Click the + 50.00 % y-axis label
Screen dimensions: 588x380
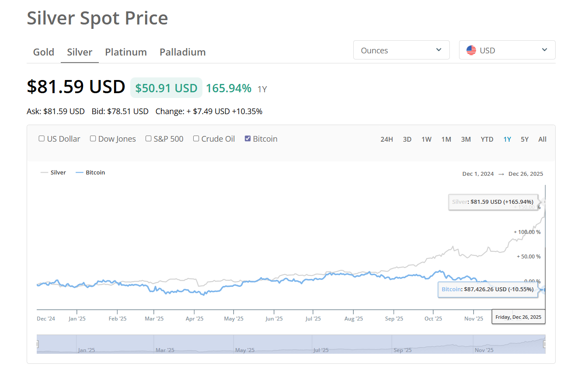(x=529, y=256)
